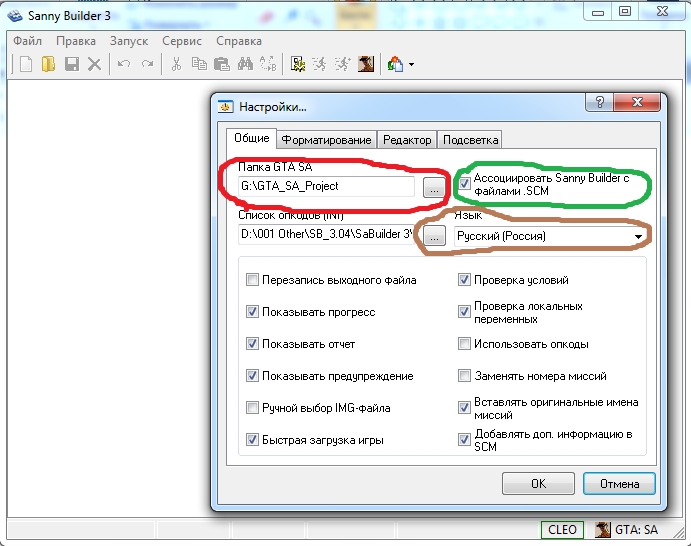Open the Сервис menu

point(181,41)
